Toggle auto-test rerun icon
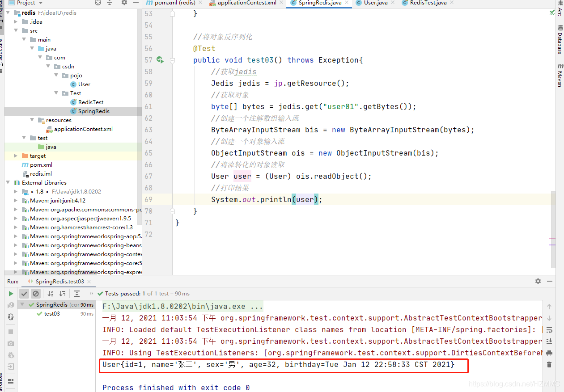The width and height of the screenshot is (564, 392). click(11, 317)
